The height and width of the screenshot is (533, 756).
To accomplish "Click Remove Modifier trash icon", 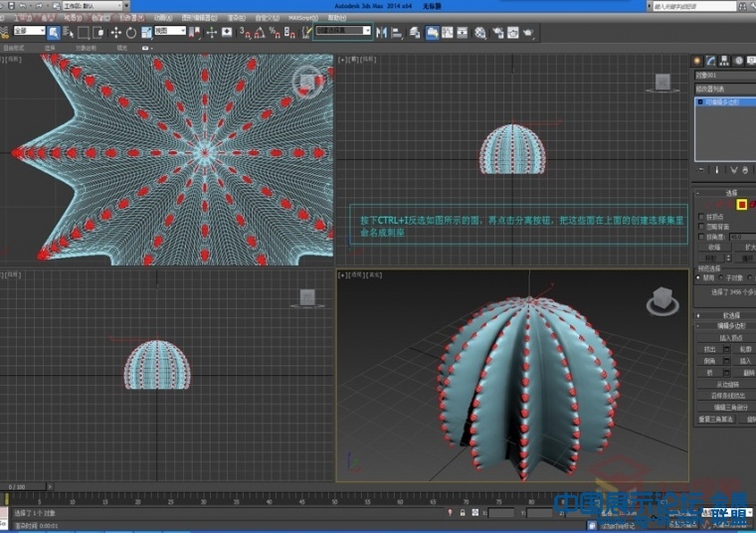I will coord(745,170).
